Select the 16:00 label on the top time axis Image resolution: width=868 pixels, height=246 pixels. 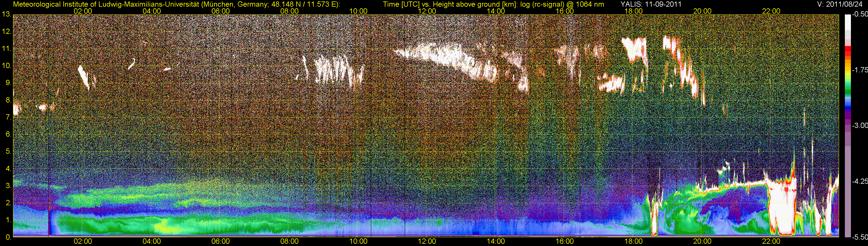[x=565, y=11]
